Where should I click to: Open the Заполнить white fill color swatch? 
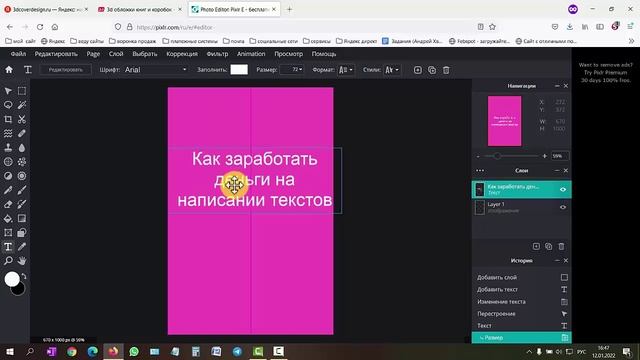tap(239, 70)
